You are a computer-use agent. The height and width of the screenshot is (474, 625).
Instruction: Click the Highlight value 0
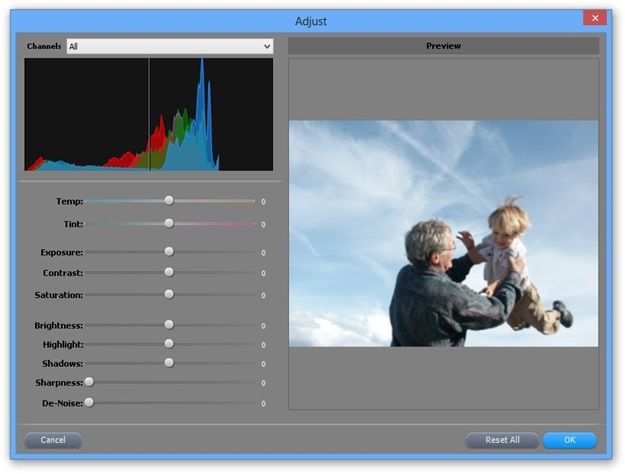pyautogui.click(x=263, y=345)
